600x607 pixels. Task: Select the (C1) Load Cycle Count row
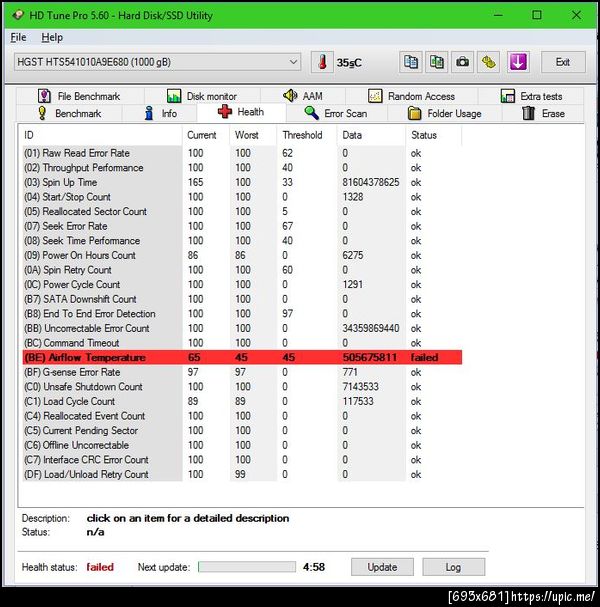click(242, 401)
